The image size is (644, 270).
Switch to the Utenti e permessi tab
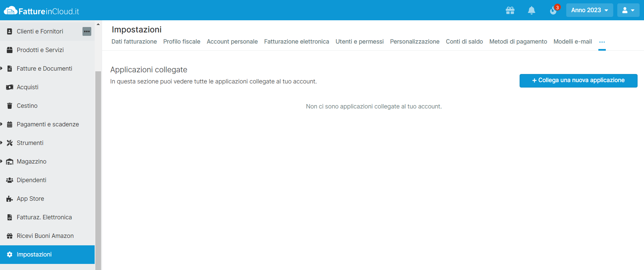(359, 42)
